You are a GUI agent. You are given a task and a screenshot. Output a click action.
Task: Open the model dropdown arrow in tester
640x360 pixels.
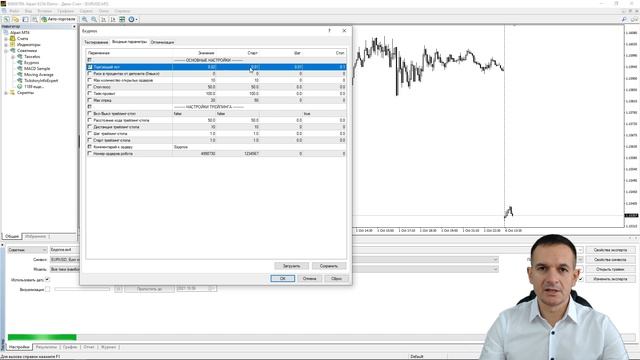[496, 269]
